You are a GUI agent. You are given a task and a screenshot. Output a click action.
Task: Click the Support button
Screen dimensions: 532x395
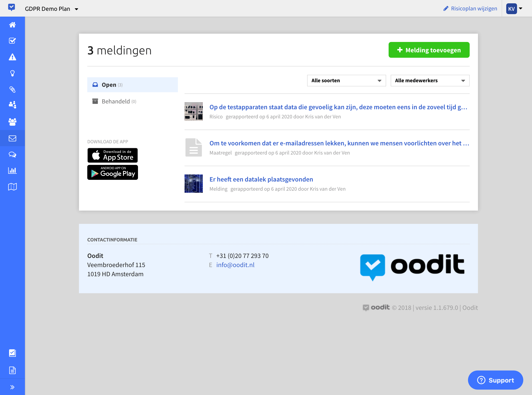pyautogui.click(x=496, y=380)
